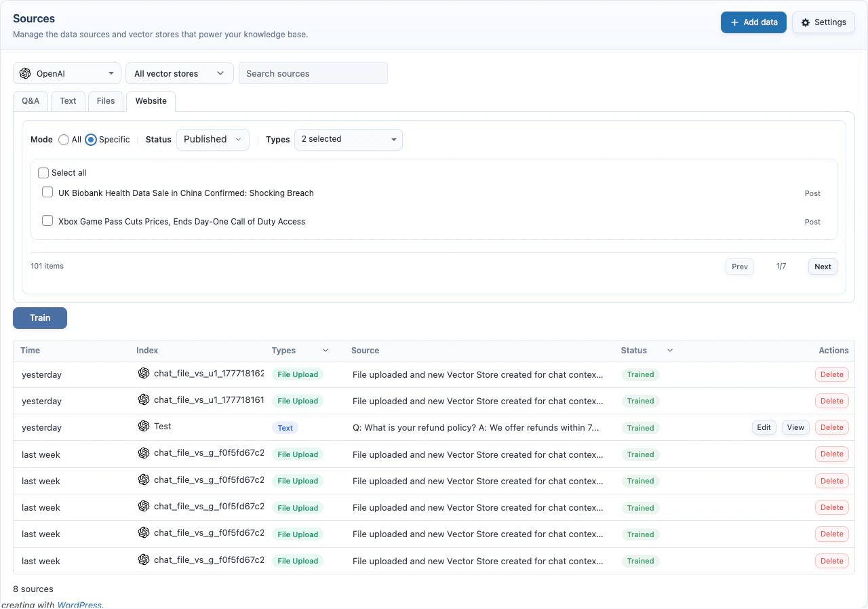The height and width of the screenshot is (609, 868).
Task: Click the plus icon on Add data
Action: (733, 22)
